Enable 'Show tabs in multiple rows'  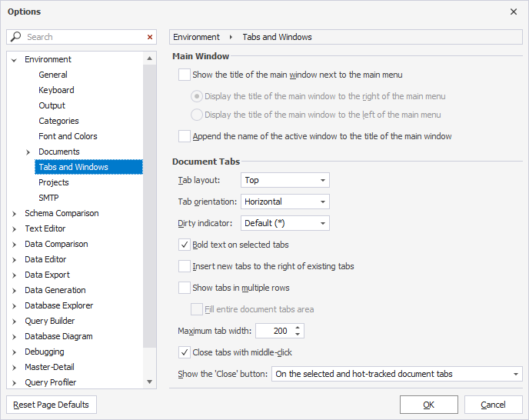coord(185,288)
